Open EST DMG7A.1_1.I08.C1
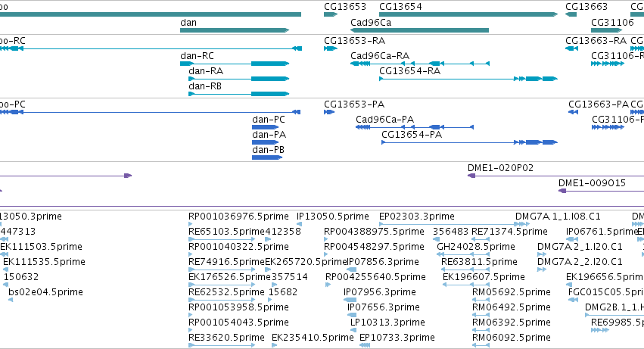The width and height of the screenshot is (644, 349). tap(558, 217)
